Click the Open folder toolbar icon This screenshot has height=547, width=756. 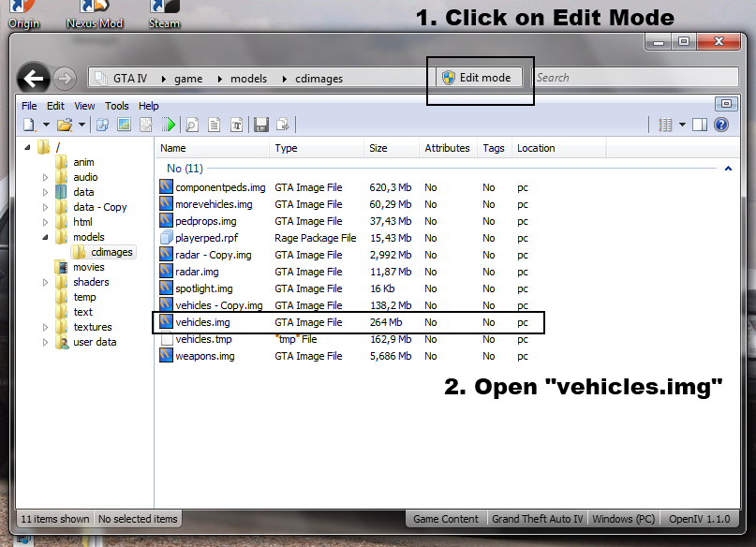tap(65, 125)
